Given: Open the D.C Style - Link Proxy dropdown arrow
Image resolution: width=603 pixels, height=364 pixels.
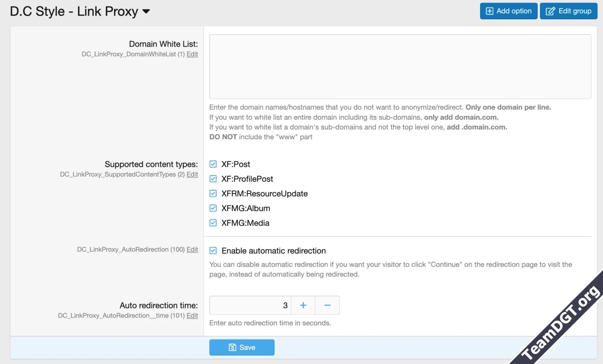Looking at the screenshot, I should click(x=146, y=12).
